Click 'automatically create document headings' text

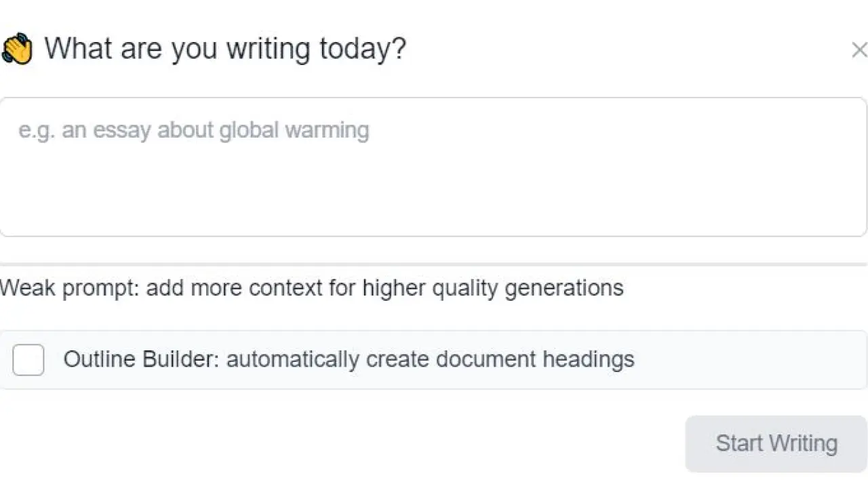(x=430, y=359)
